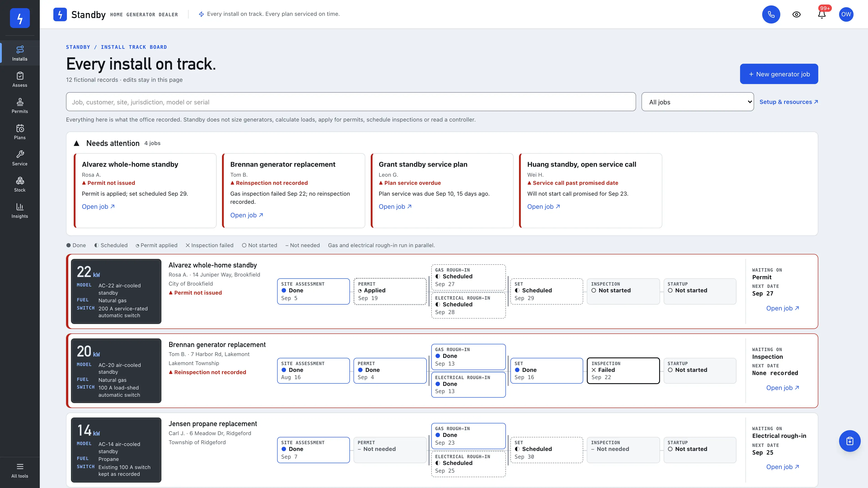Viewport: 868px width, 488px height.
Task: Open the notifications bell
Action: click(x=822, y=14)
